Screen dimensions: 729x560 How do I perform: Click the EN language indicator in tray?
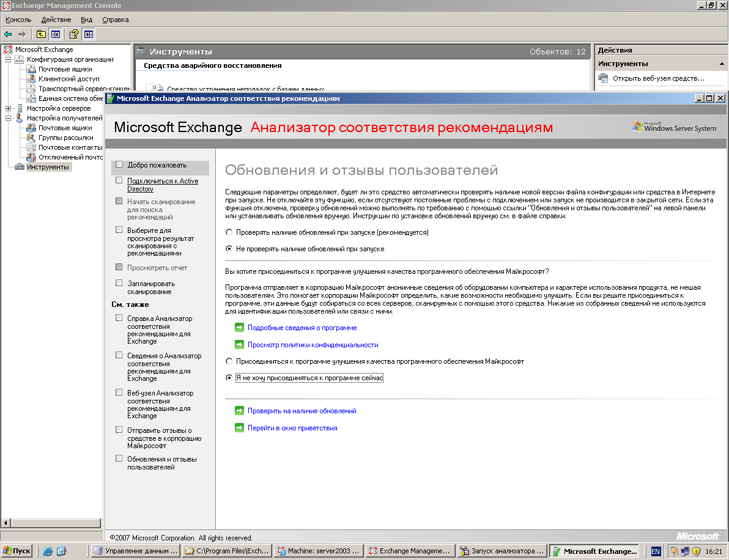click(656, 551)
